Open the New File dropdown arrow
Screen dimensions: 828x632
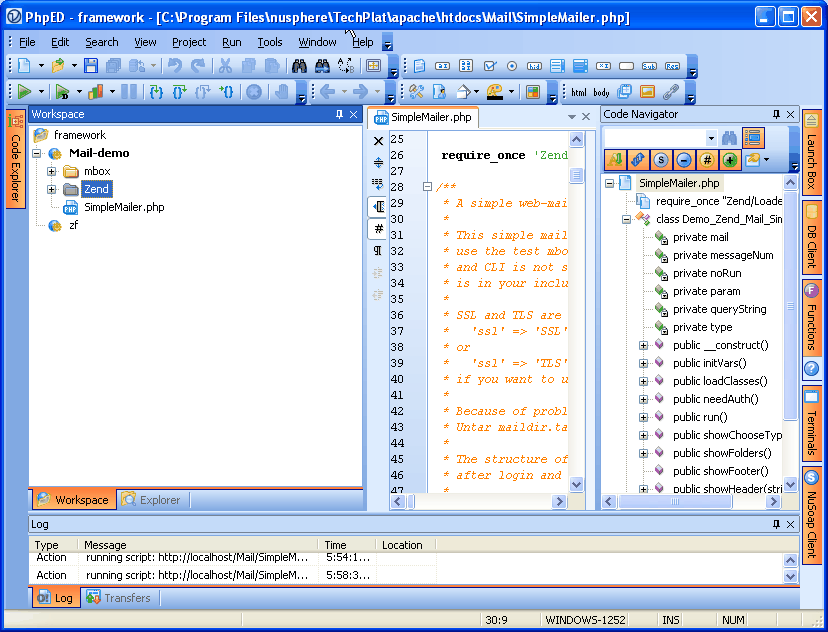(x=41, y=66)
